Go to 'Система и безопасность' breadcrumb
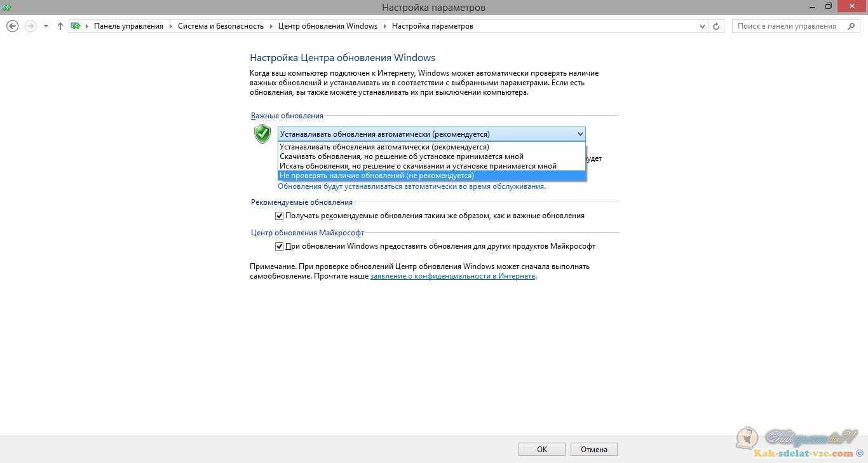 coord(220,26)
